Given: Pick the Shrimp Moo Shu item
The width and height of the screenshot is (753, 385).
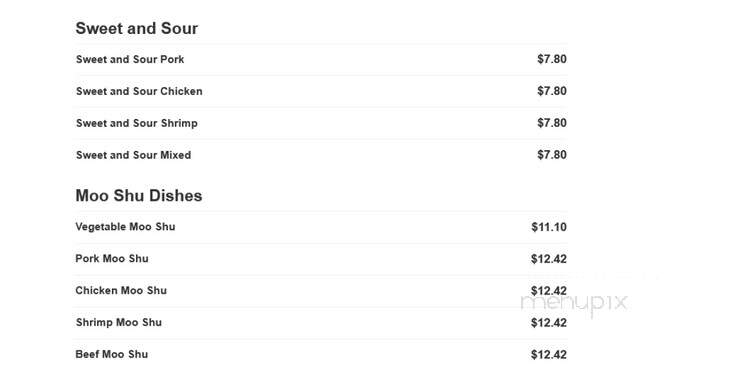Looking at the screenshot, I should (118, 323).
